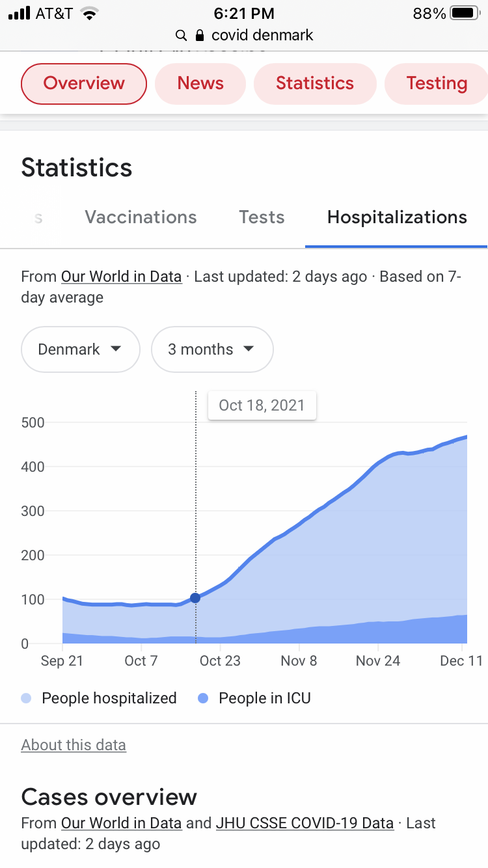Switch to the News chip
This screenshot has width=488, height=868.
pyautogui.click(x=200, y=83)
